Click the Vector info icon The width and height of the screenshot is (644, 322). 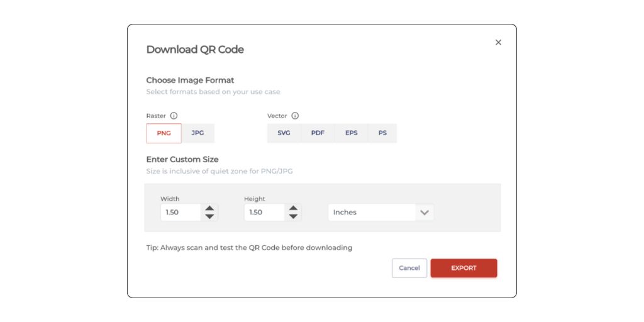(295, 116)
